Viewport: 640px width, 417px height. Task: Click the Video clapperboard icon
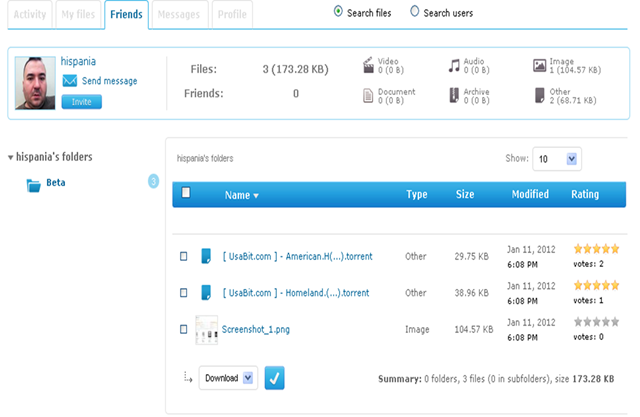368,65
